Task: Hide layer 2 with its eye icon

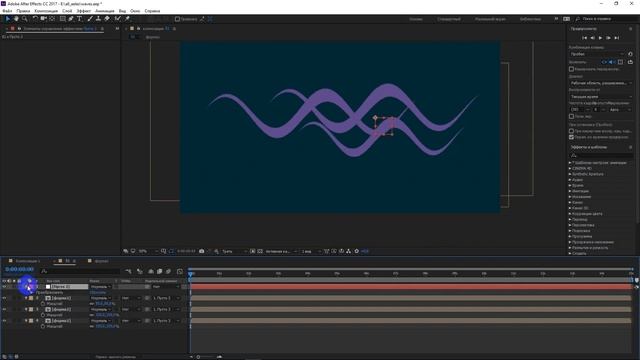Action: point(4,298)
